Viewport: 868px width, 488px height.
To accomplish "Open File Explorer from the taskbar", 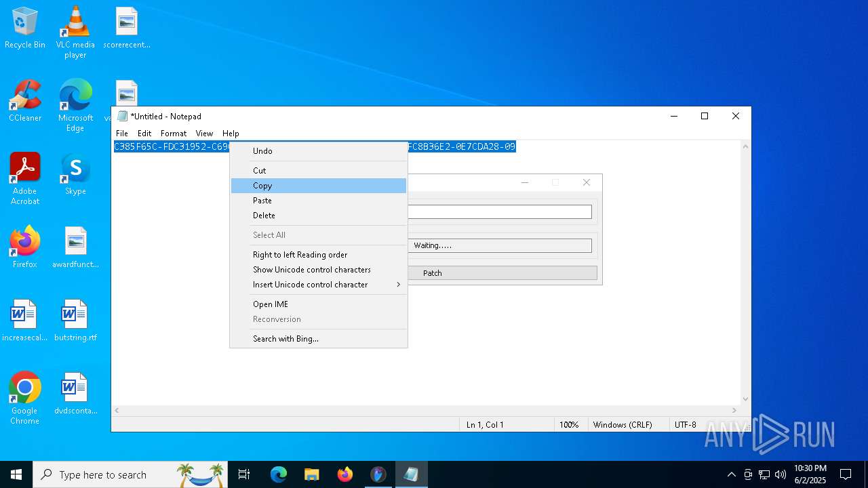I will (x=311, y=474).
